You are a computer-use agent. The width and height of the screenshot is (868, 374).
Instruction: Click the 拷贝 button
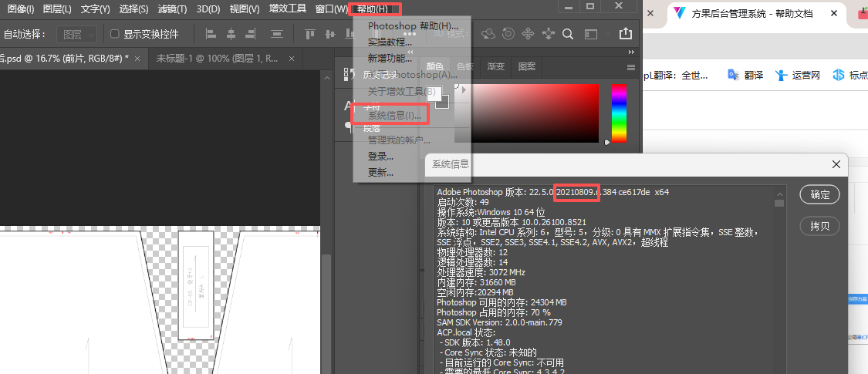(x=820, y=226)
